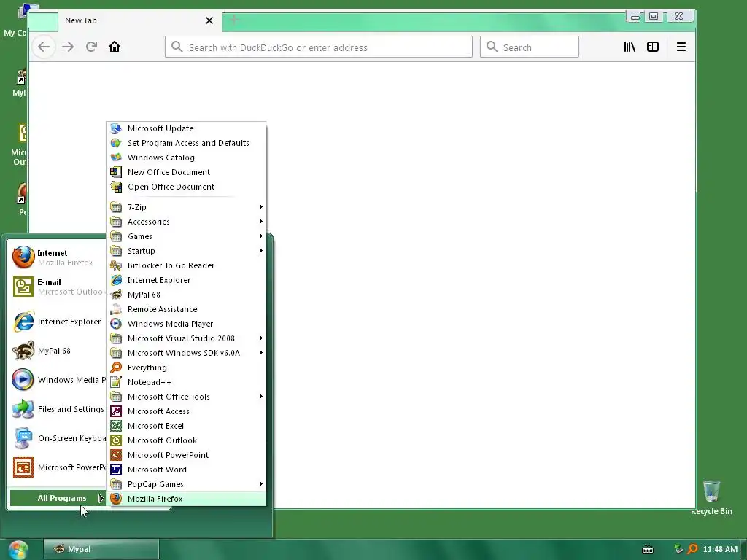Viewport: 747px width, 560px height.
Task: Open a new tab with the plus button
Action: click(x=234, y=20)
